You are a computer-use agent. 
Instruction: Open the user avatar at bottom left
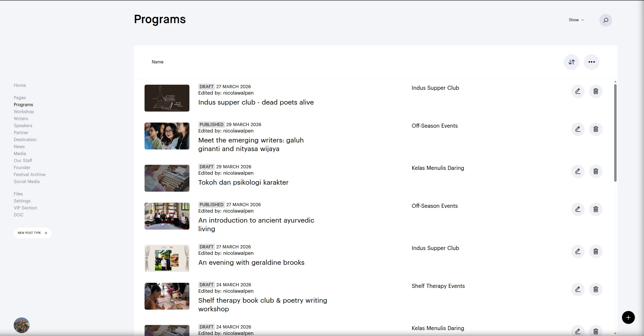[21, 325]
